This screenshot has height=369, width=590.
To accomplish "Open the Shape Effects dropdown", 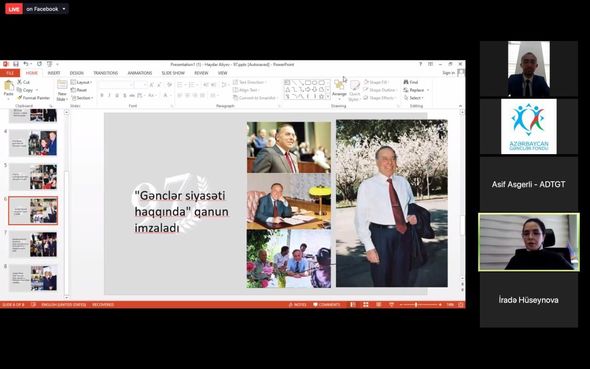I will (x=380, y=98).
